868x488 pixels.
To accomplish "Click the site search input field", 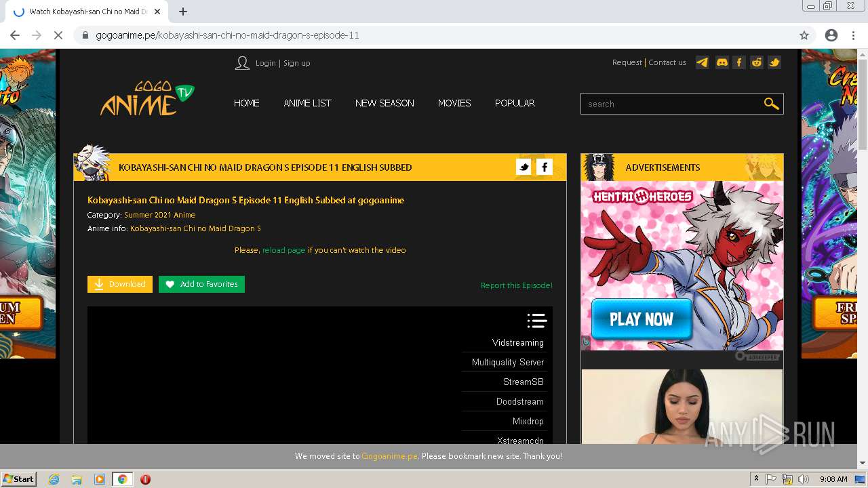I will [x=671, y=104].
